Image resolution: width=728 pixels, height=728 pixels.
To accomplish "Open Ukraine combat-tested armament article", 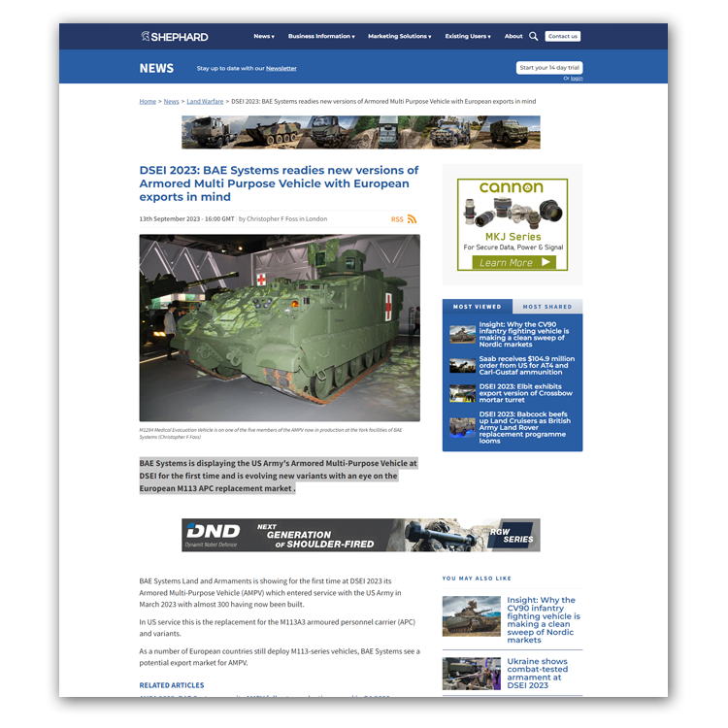I will tap(537, 674).
